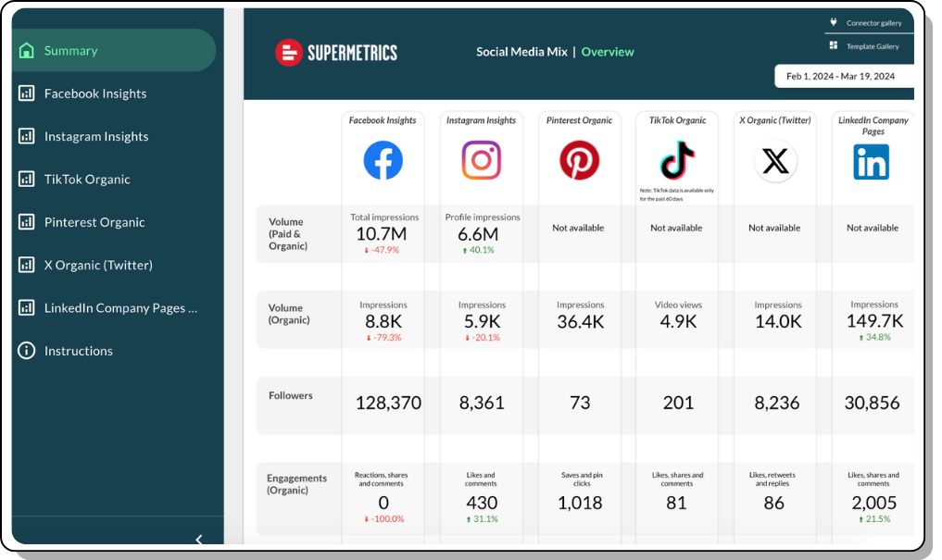
Task: Click the LinkedIn logo icon
Action: [x=872, y=161]
